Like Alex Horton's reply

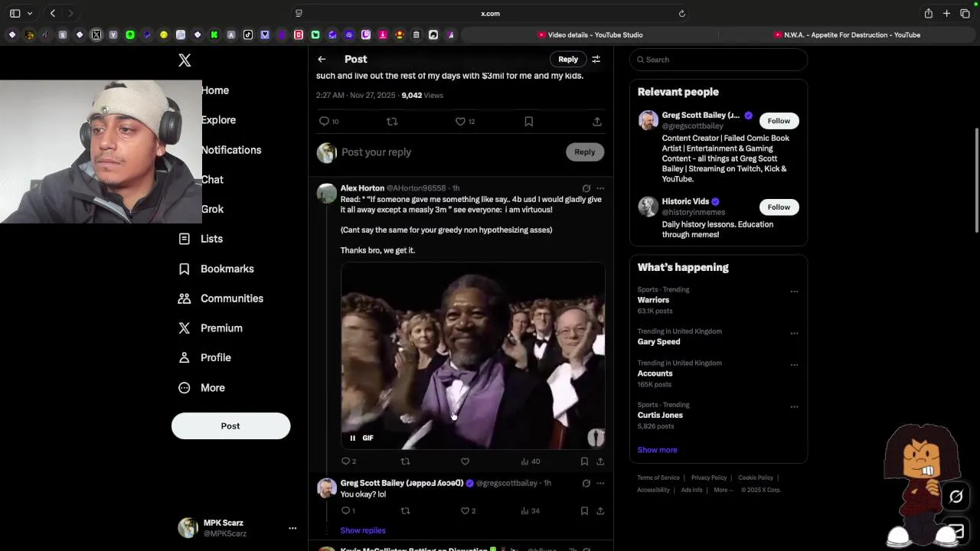coord(465,461)
